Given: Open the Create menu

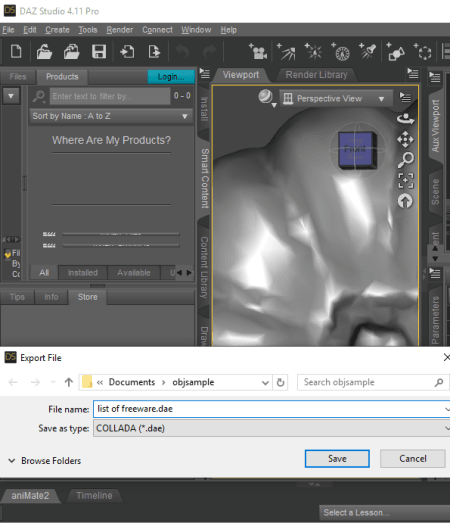Looking at the screenshot, I should (57, 30).
